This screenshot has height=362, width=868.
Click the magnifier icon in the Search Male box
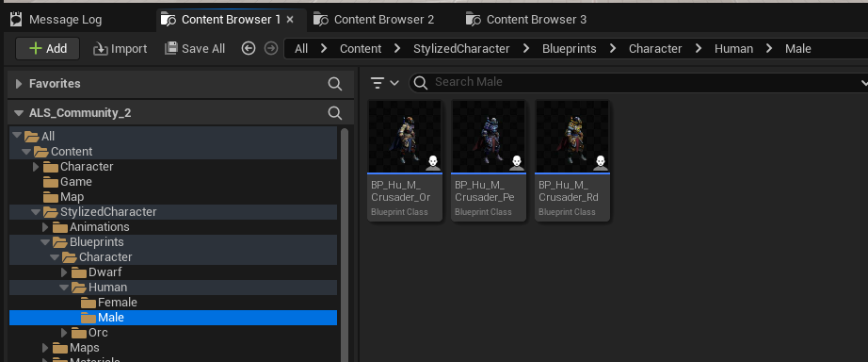(421, 83)
